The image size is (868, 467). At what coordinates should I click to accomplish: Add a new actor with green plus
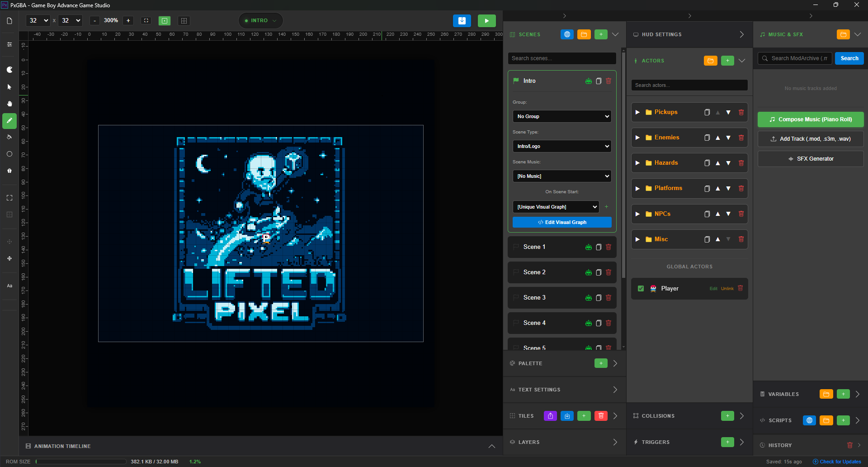(727, 61)
